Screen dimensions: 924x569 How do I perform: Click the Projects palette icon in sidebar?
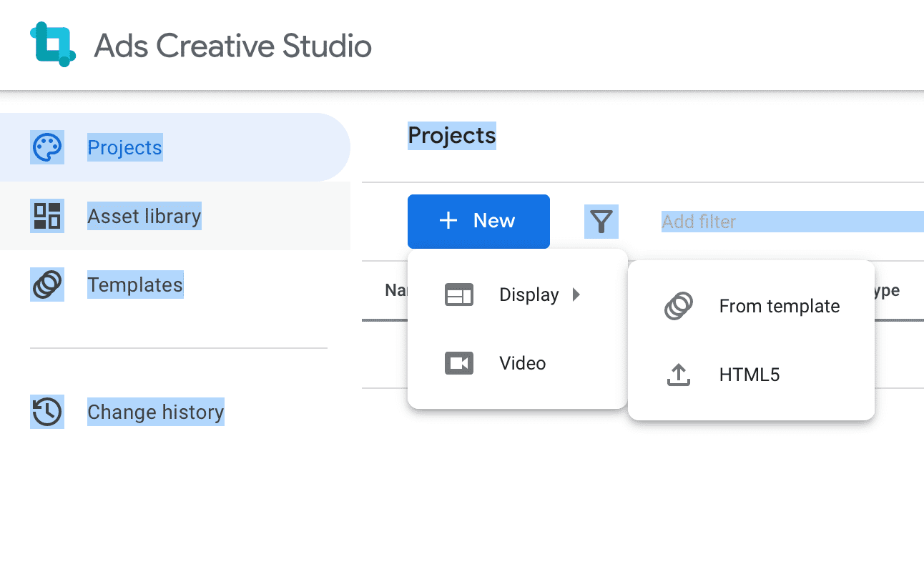coord(47,147)
